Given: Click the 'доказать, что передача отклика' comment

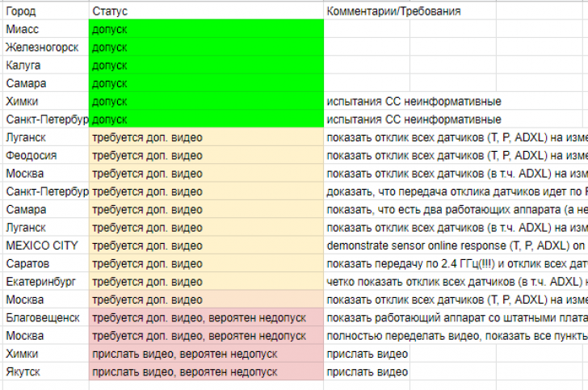Looking at the screenshot, I should tap(456, 191).
